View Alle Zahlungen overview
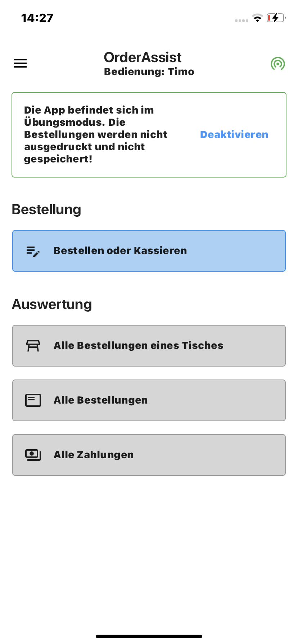This screenshot has height=644, width=298. coord(149,455)
